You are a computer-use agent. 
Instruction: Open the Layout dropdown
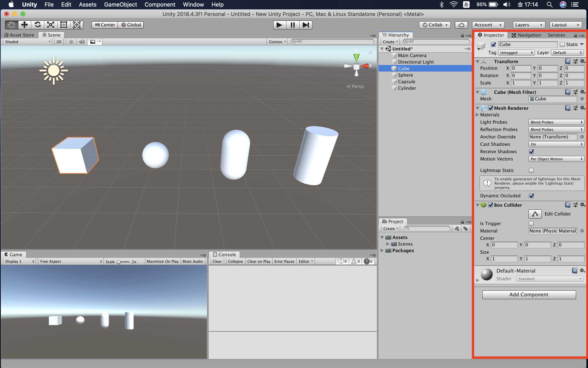(x=566, y=25)
